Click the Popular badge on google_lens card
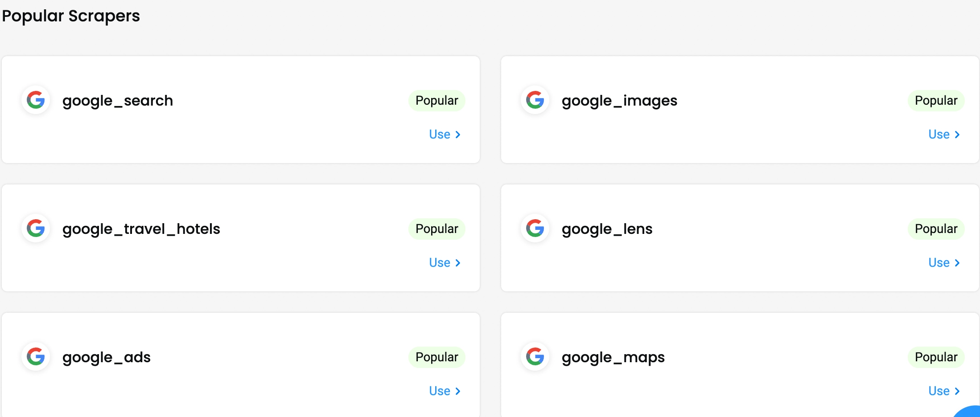 (x=936, y=229)
